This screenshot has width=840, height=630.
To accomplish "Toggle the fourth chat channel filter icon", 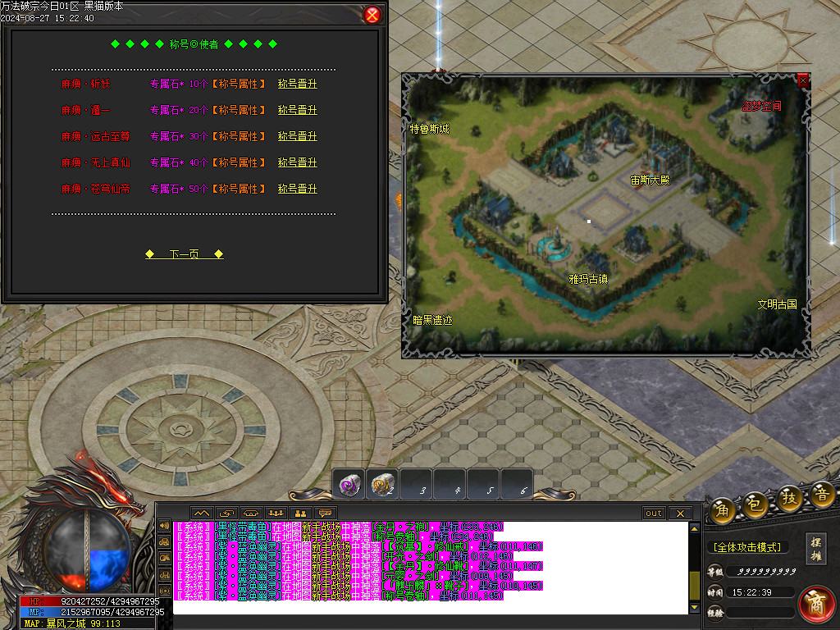I will coord(164,574).
